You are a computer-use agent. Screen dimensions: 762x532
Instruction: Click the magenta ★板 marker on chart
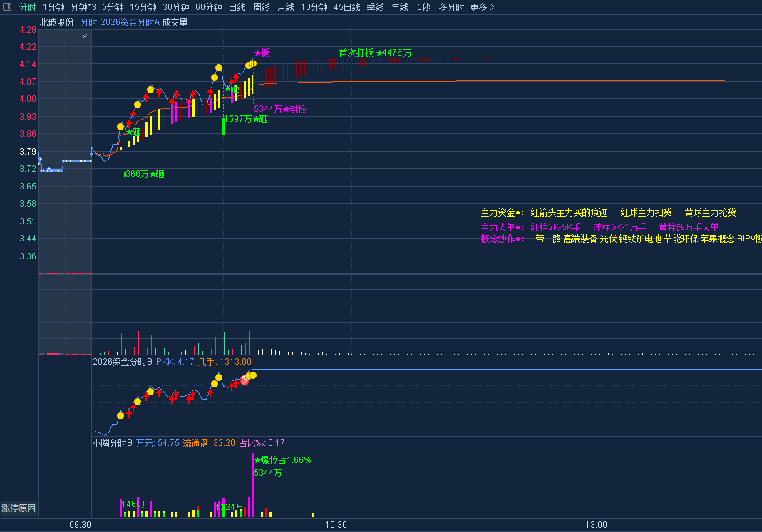(x=262, y=53)
